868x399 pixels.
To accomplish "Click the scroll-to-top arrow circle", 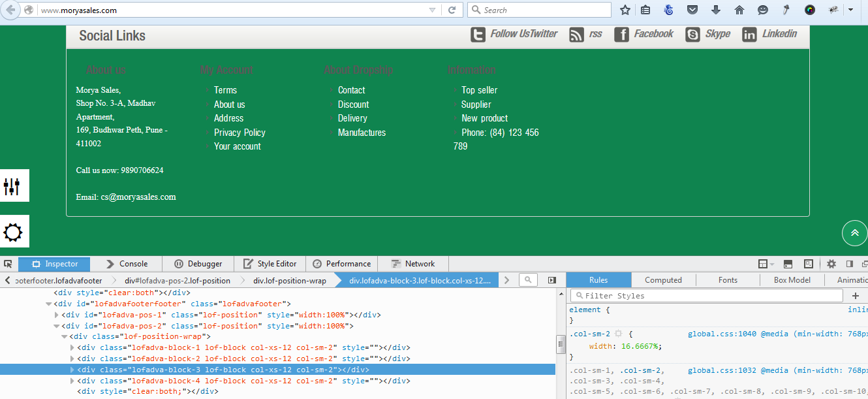I will pos(854,233).
